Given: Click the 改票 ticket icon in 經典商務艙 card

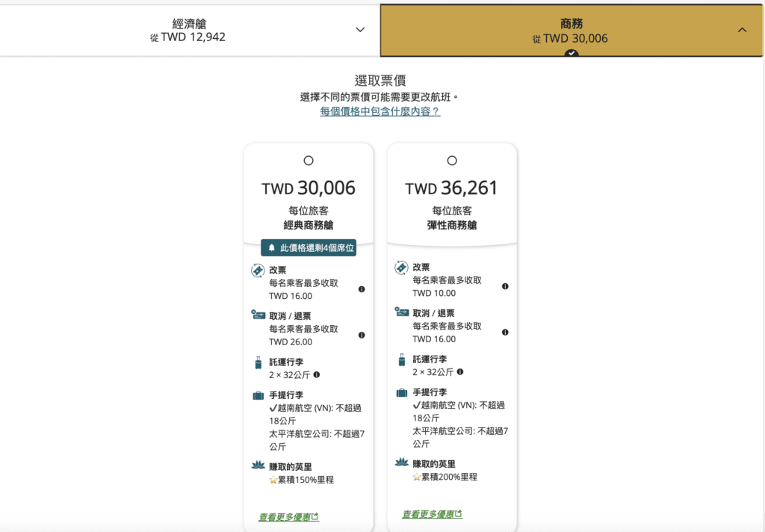Looking at the screenshot, I should tap(258, 270).
